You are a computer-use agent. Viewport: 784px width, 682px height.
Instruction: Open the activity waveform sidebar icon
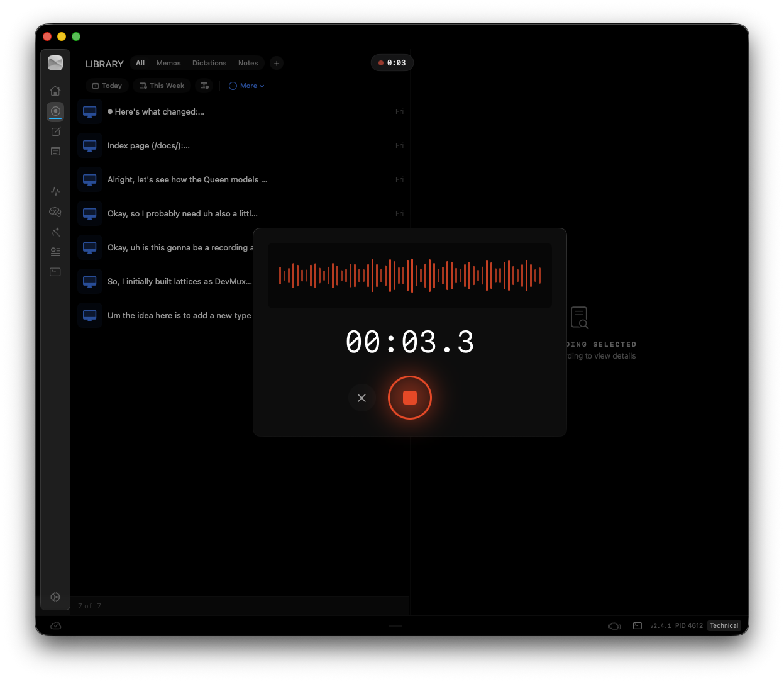pos(55,191)
